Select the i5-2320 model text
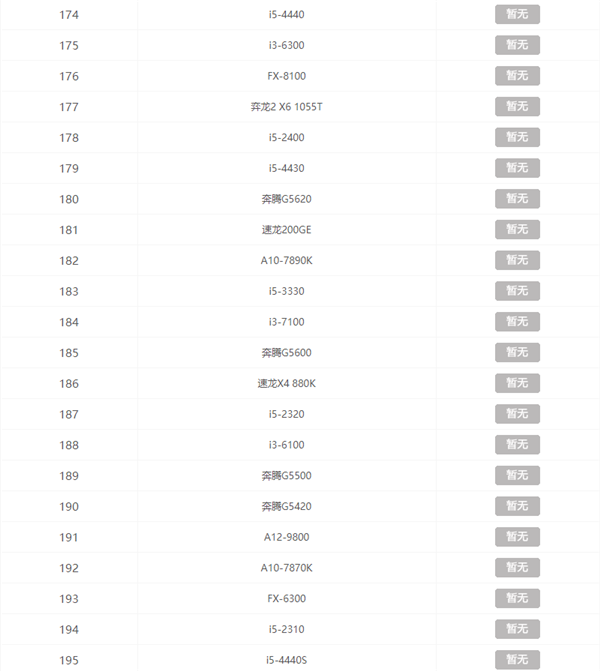Image resolution: width=600 pixels, height=671 pixels. (286, 414)
